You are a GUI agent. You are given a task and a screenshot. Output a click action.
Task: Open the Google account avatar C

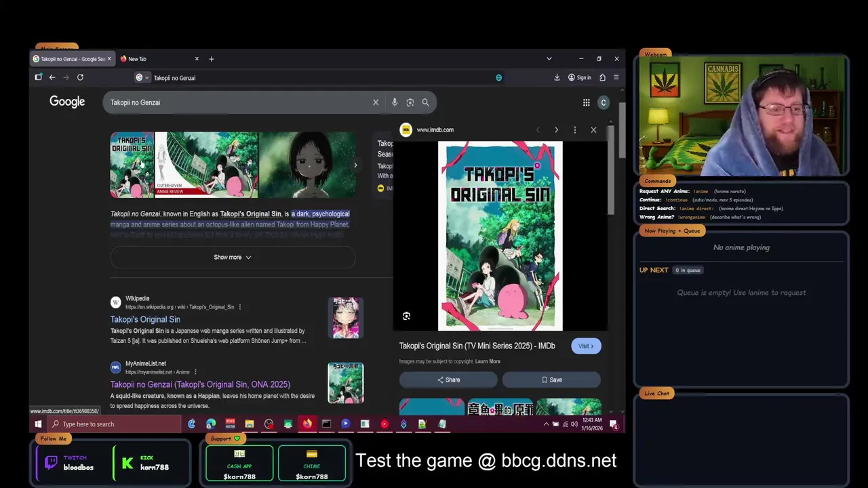[x=604, y=102]
